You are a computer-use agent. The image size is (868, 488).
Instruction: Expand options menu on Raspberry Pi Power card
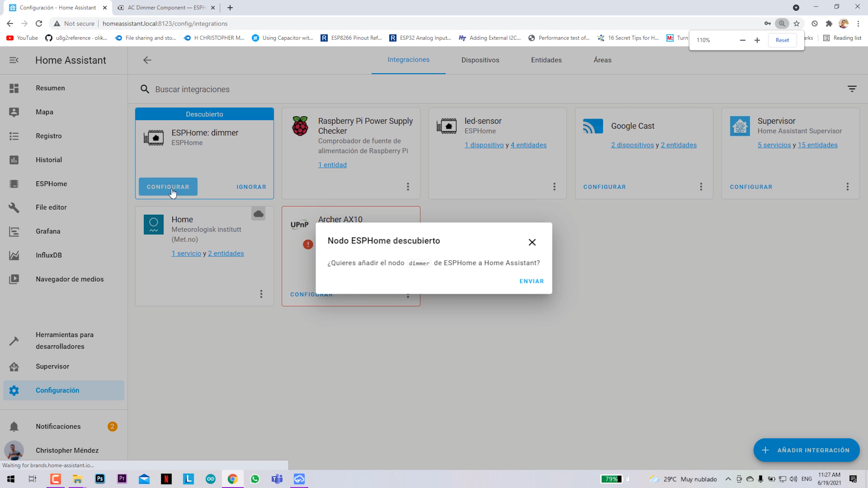(408, 187)
